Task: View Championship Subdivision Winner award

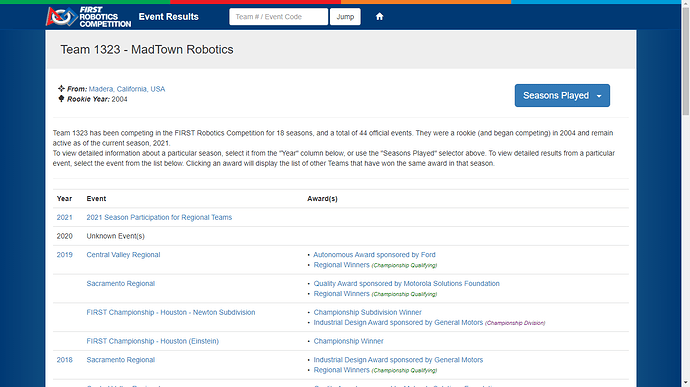Action: point(367,312)
